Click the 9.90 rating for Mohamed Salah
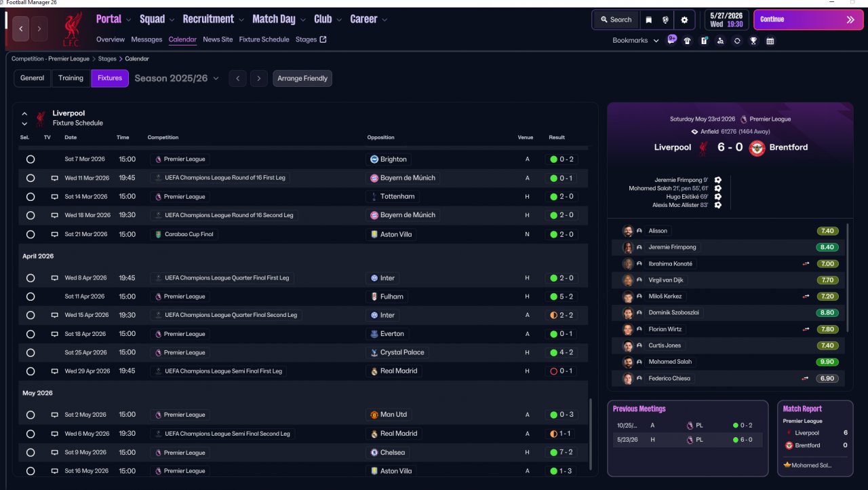Image resolution: width=868 pixels, height=490 pixels. tap(827, 362)
